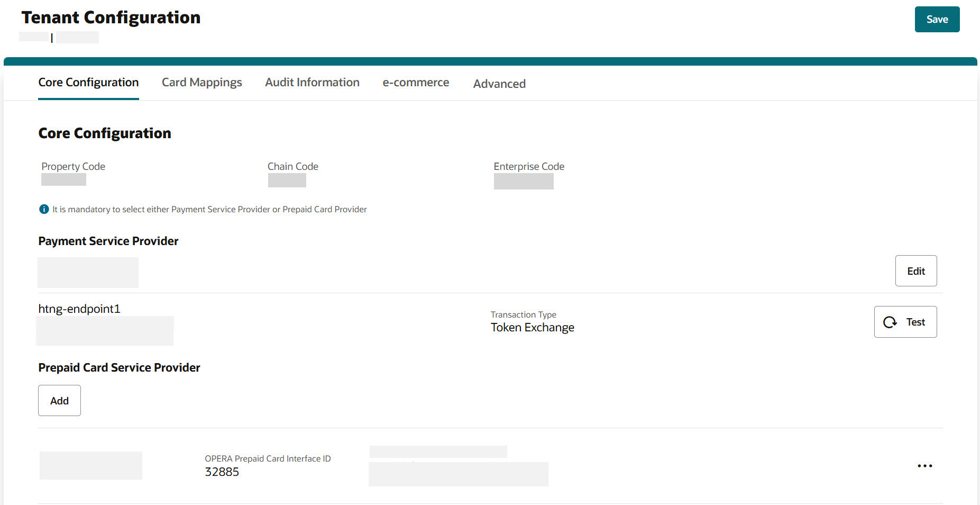This screenshot has height=505, width=980.
Task: Open the Audit Information tab
Action: (x=312, y=83)
